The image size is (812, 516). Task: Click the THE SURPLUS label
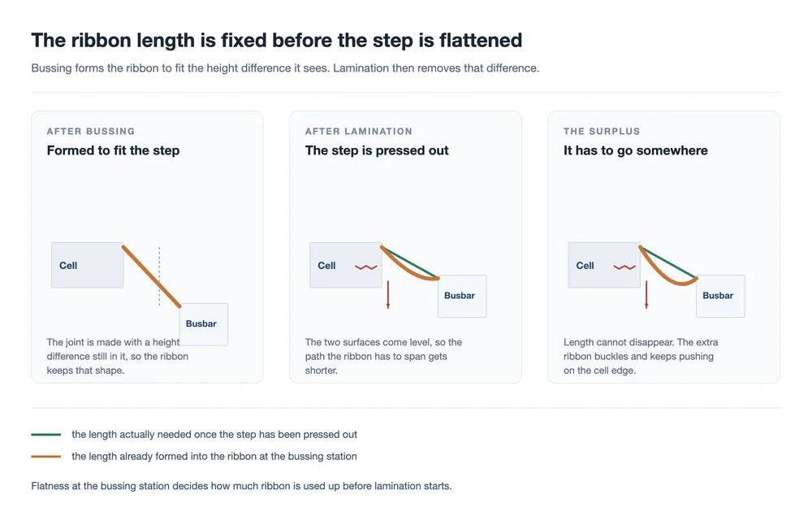(x=602, y=131)
